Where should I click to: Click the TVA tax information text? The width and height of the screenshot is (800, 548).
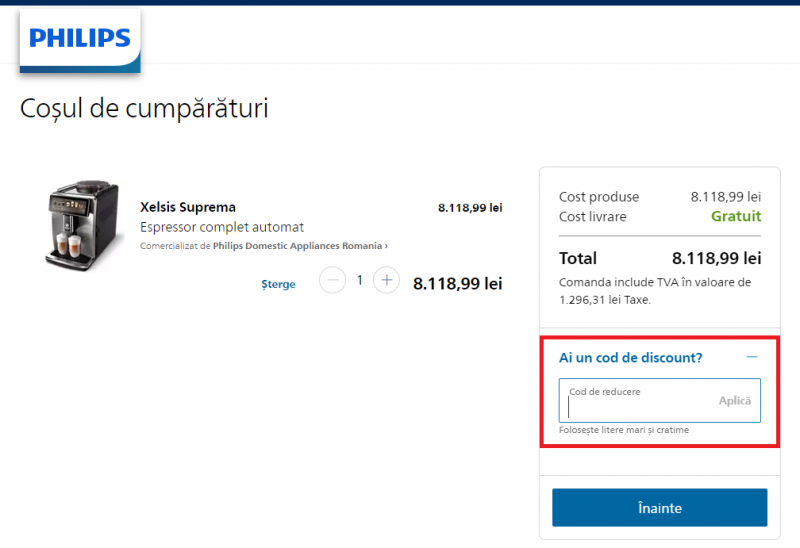(655, 291)
